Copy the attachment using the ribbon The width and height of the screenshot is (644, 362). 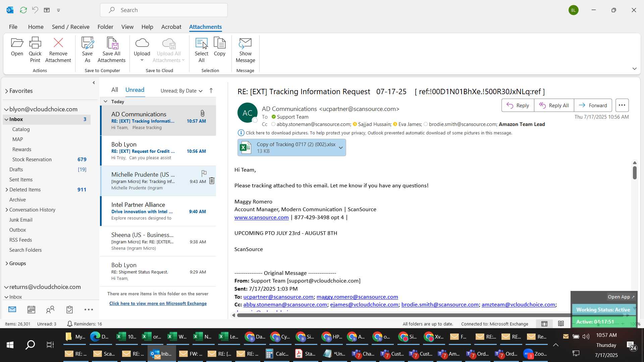point(219,47)
